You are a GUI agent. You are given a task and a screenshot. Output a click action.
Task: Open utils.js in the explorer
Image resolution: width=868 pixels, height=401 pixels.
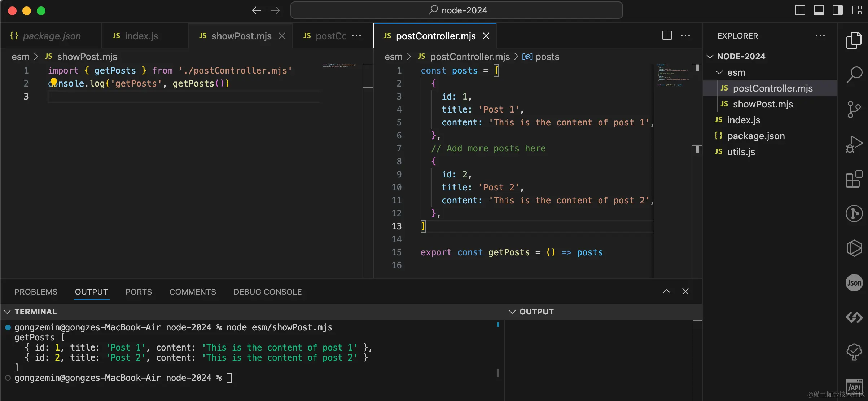pos(741,152)
